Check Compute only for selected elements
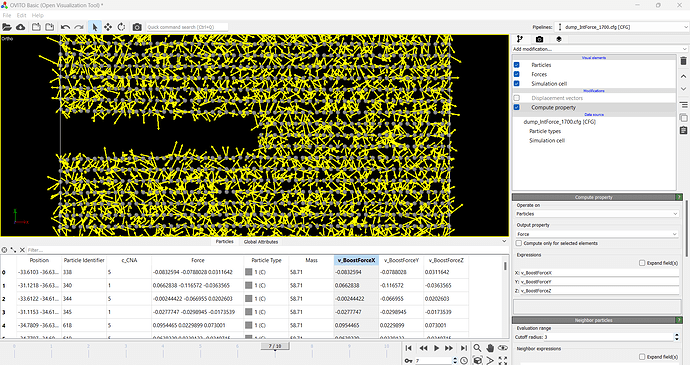 click(519, 243)
